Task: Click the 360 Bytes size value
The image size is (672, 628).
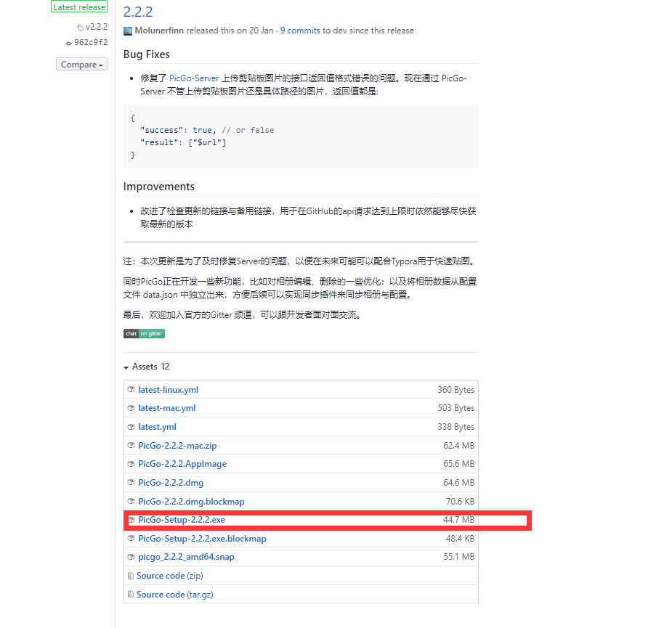Action: point(456,389)
